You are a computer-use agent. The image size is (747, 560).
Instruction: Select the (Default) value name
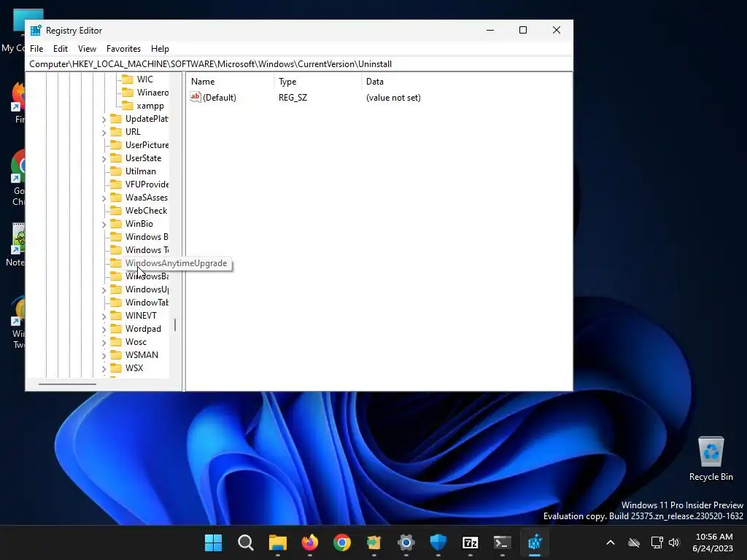tap(220, 98)
